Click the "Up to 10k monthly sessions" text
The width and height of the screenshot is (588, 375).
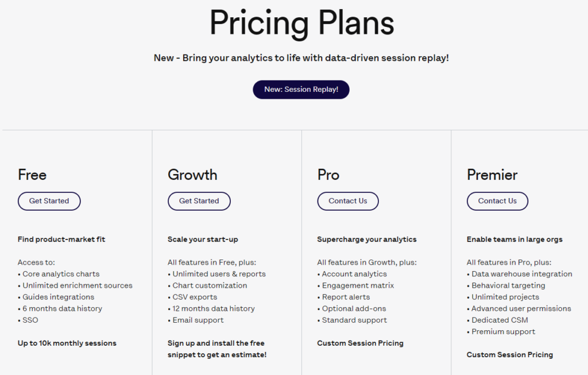click(x=67, y=343)
